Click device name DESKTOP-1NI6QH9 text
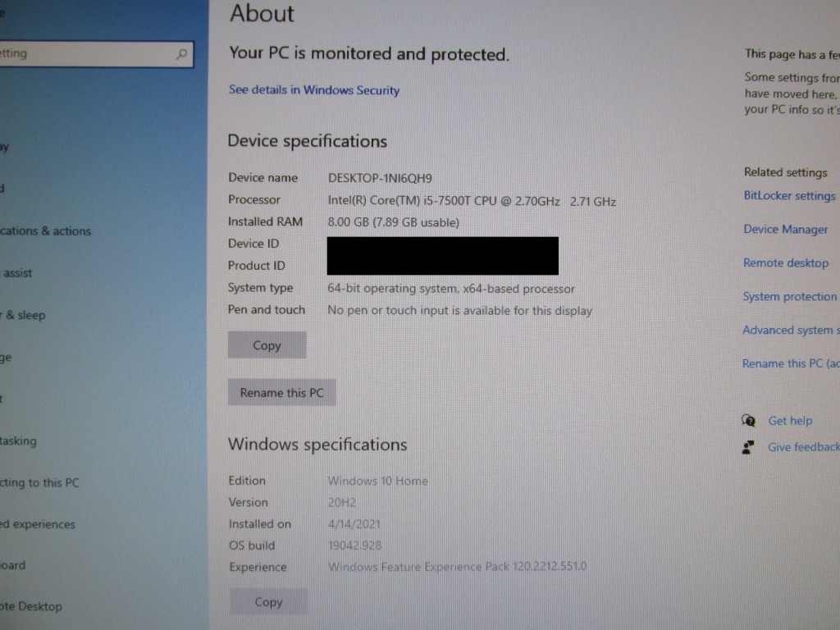The image size is (840, 630). point(380,178)
